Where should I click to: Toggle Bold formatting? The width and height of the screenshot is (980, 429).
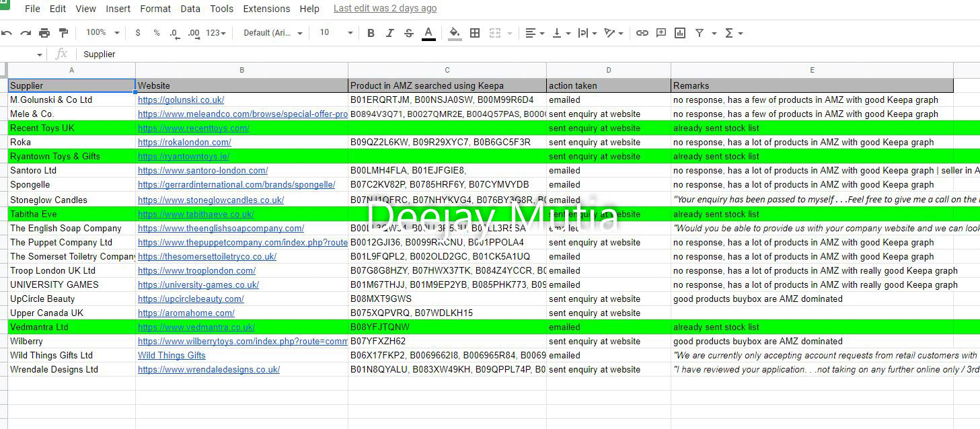[371, 33]
